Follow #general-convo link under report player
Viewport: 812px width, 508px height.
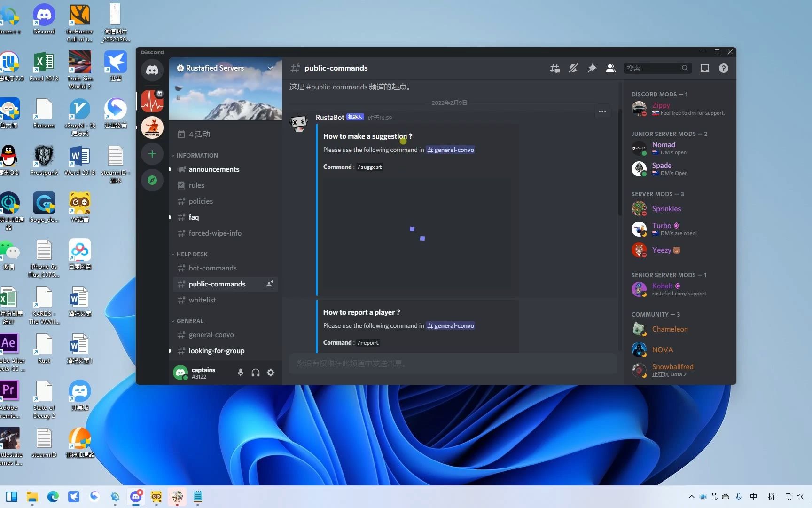click(450, 326)
